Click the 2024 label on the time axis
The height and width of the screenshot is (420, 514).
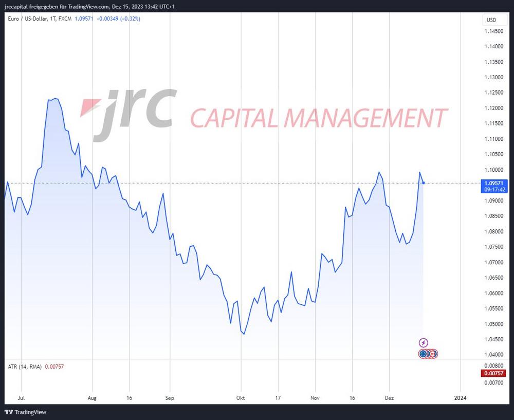pyautogui.click(x=461, y=397)
